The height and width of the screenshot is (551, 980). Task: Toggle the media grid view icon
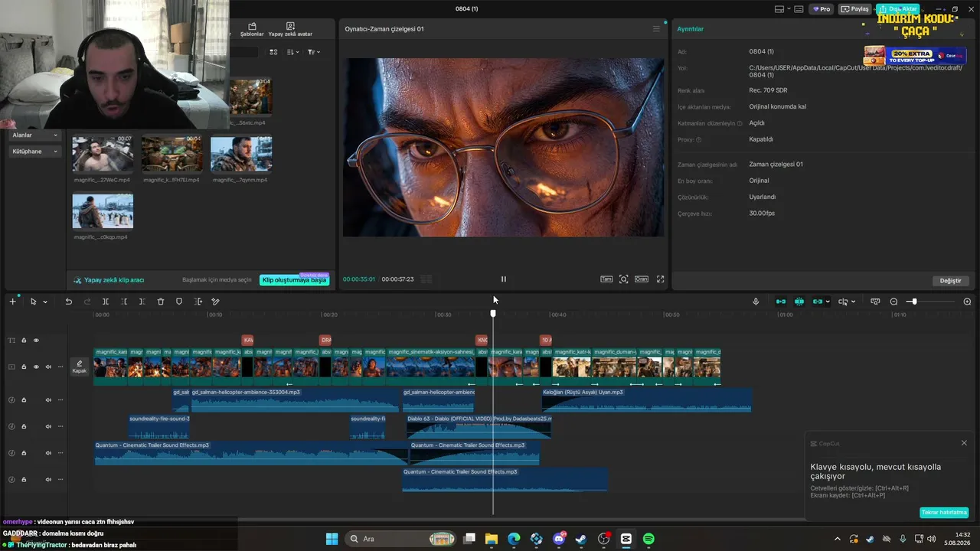tap(273, 52)
